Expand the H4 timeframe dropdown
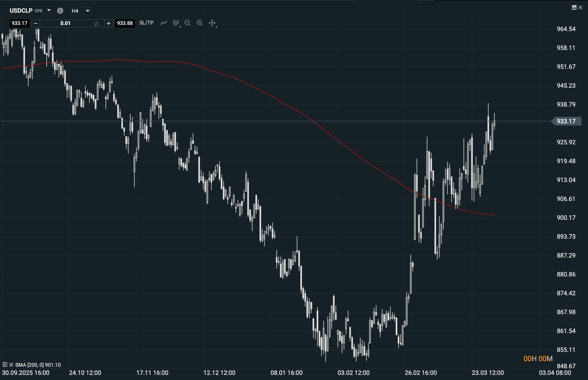This screenshot has height=380, width=588. 81,11
